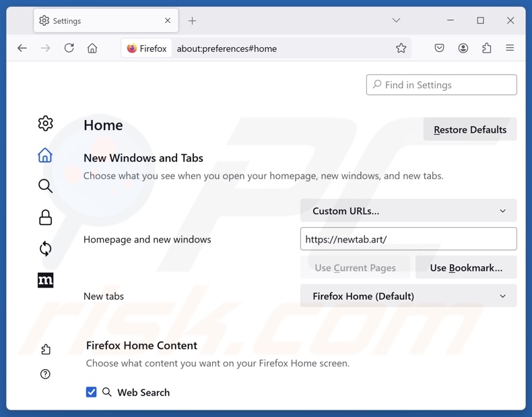Open Sync settings icon in sidebar

click(x=45, y=249)
